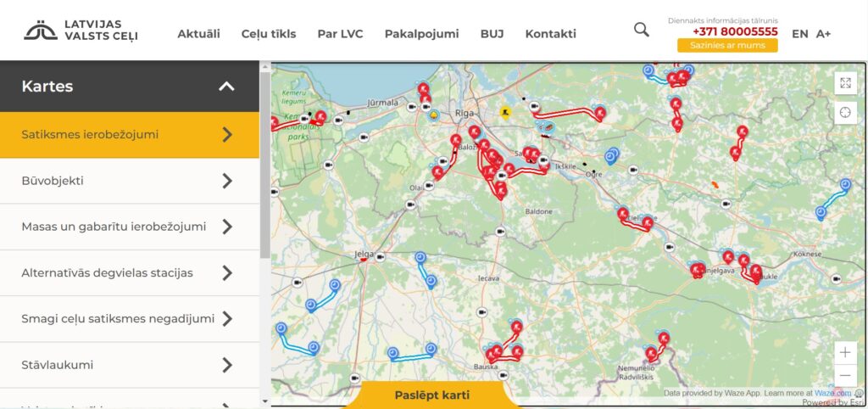This screenshot has width=868, height=409.
Task: Select the camera marker near Baldone
Action: click(500, 232)
